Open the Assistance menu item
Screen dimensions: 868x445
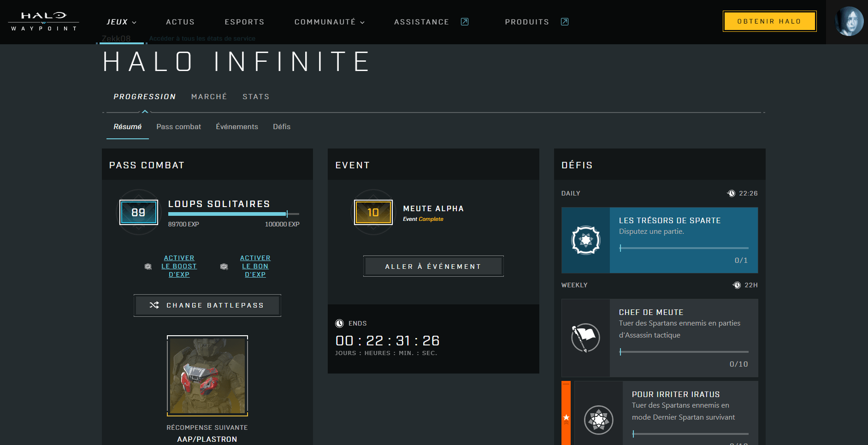point(421,22)
